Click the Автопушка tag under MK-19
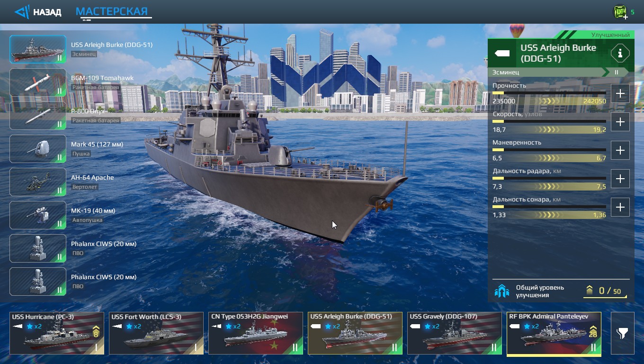The image size is (644, 364). point(87,220)
